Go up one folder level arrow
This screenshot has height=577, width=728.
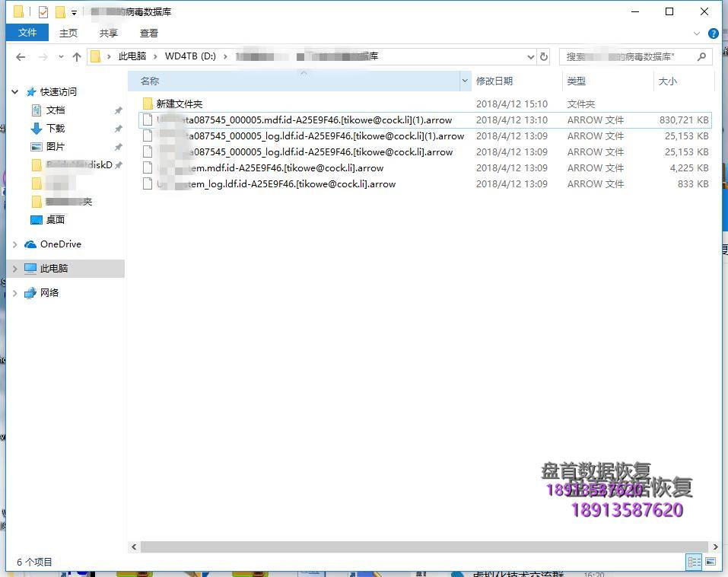[77, 56]
